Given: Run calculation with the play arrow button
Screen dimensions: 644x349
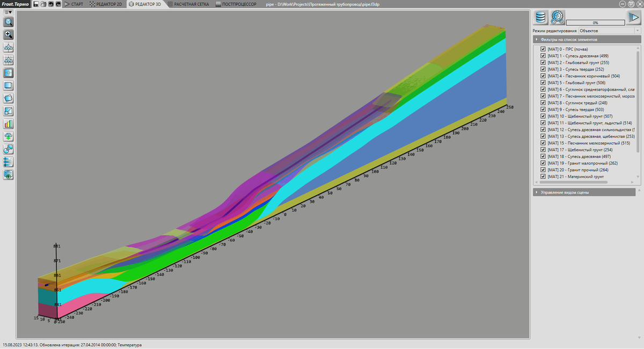Looking at the screenshot, I should point(634,18).
